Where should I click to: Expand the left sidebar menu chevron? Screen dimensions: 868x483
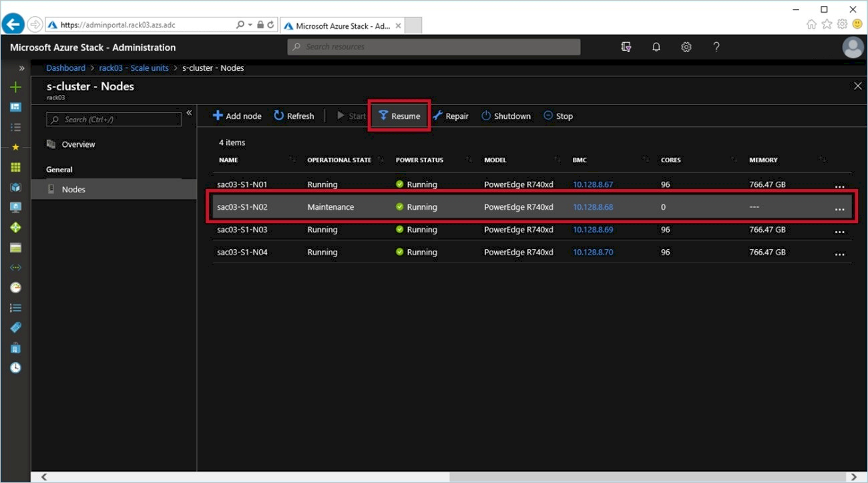point(21,68)
